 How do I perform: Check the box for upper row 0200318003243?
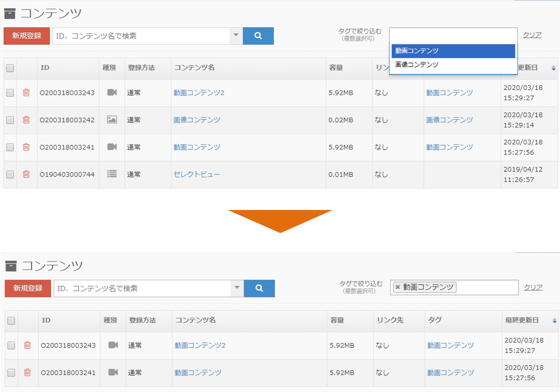coord(10,93)
